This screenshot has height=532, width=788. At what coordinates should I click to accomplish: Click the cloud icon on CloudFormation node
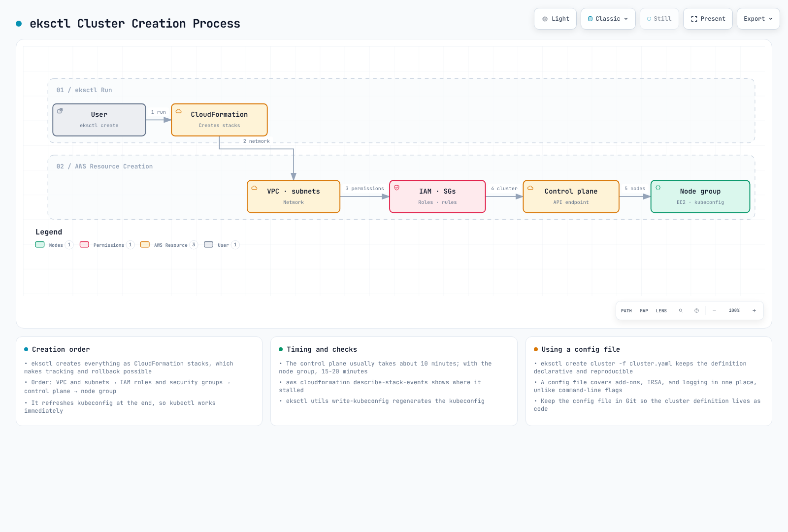(179, 111)
